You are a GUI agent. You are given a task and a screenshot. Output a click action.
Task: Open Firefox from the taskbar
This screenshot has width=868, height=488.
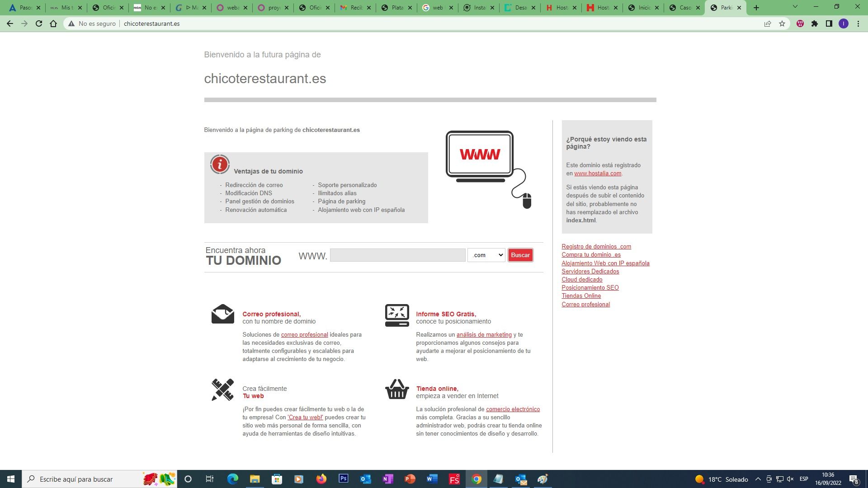click(x=321, y=479)
